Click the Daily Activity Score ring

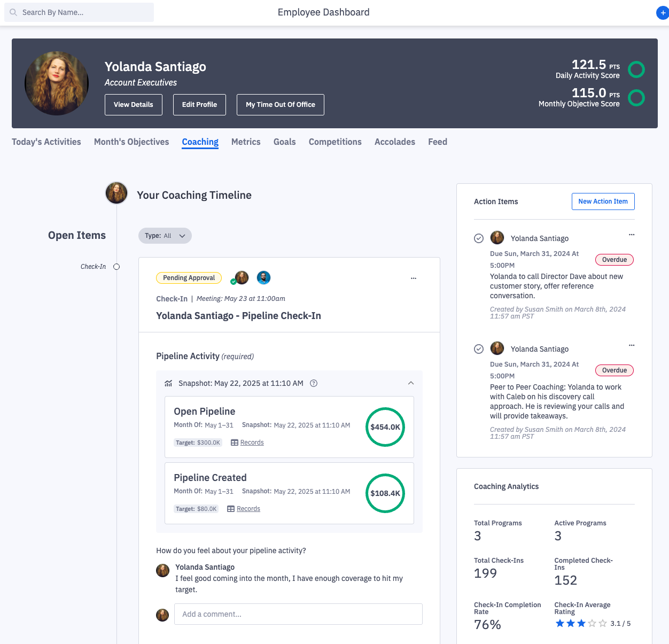coord(636,69)
